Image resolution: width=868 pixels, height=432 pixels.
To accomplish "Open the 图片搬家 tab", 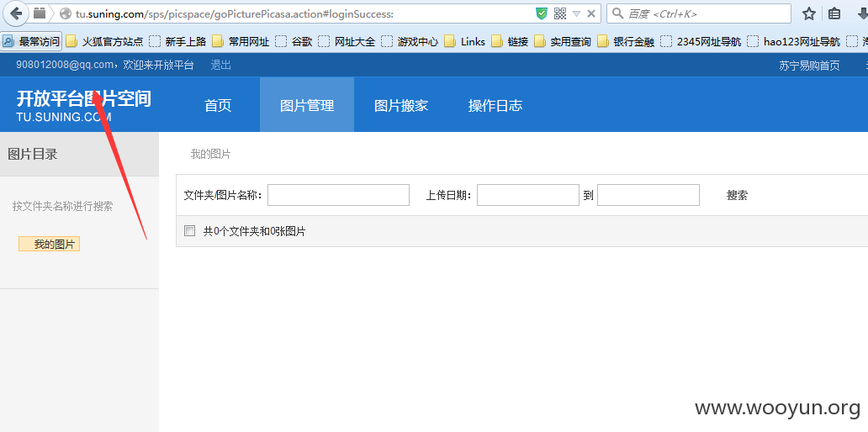I will point(401,106).
